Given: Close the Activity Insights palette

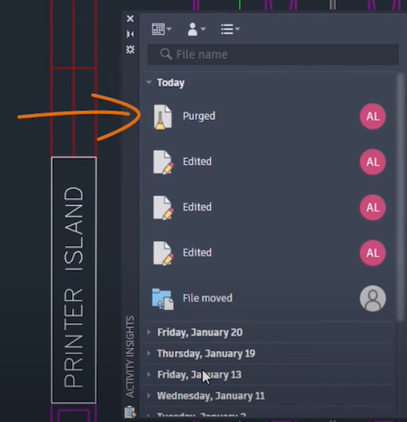Looking at the screenshot, I should [130, 19].
